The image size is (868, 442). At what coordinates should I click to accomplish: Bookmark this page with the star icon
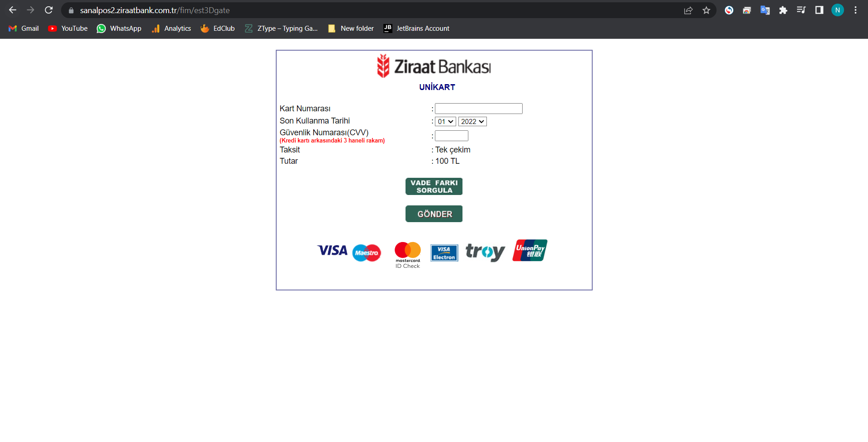tap(706, 10)
